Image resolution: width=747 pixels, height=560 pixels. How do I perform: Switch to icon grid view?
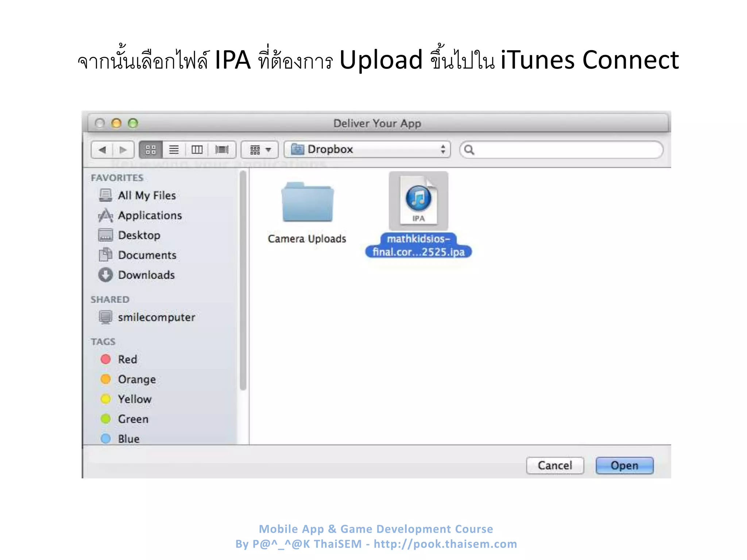pos(151,150)
